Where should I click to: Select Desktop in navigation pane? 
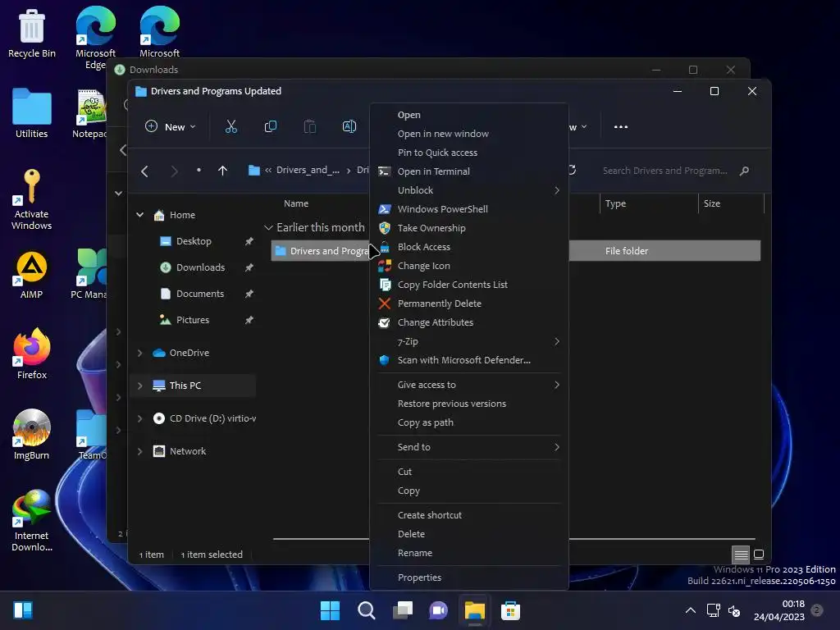(x=194, y=241)
